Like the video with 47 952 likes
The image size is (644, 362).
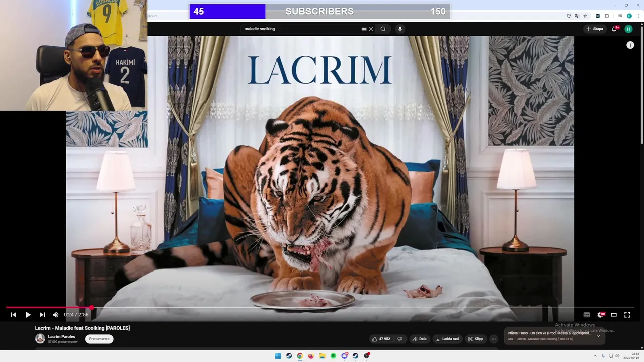click(x=381, y=339)
